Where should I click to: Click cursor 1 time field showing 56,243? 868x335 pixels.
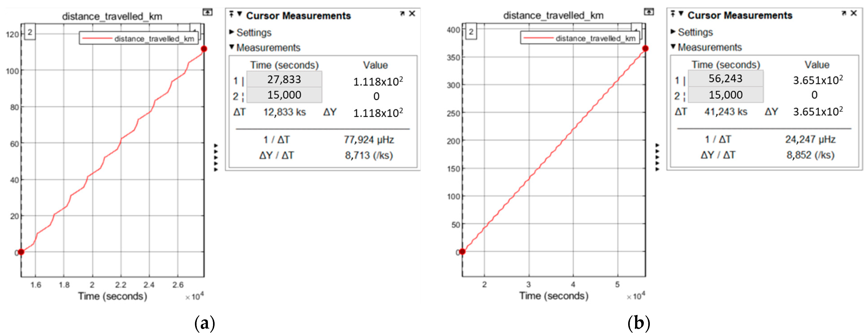726,79
